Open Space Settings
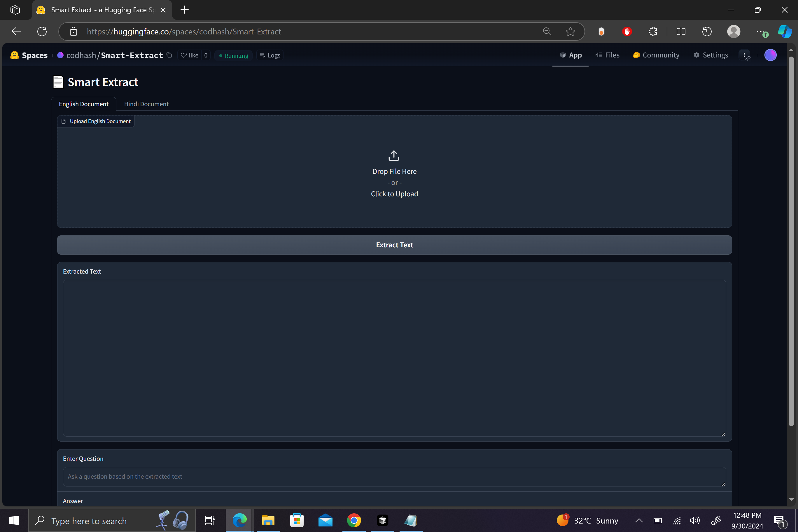 tap(710, 55)
